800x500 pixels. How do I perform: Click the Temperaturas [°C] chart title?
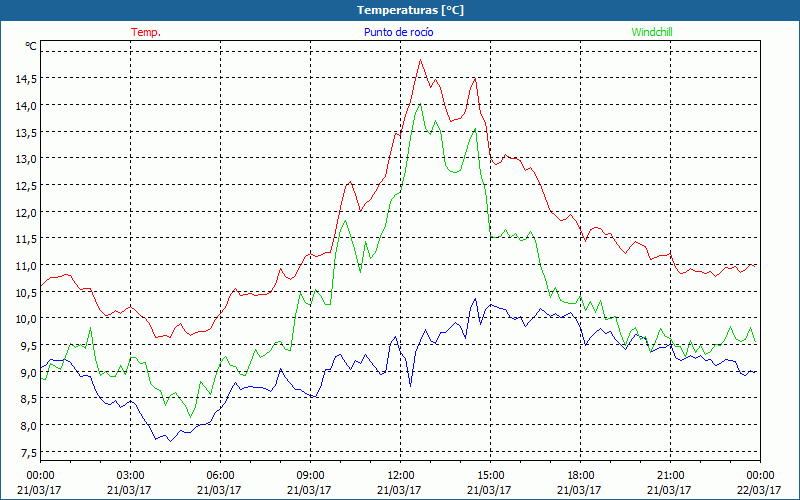411,10
